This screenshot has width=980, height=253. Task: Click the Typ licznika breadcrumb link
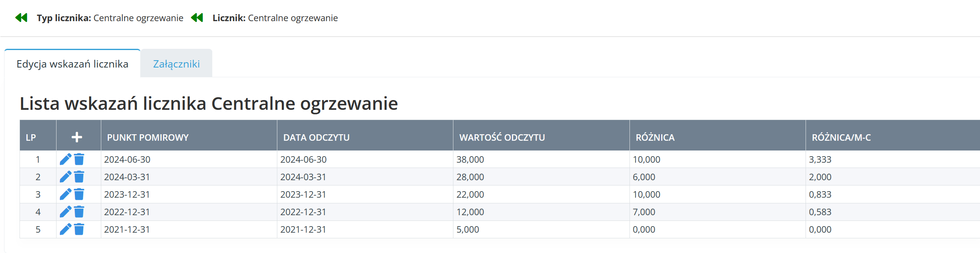(x=110, y=18)
